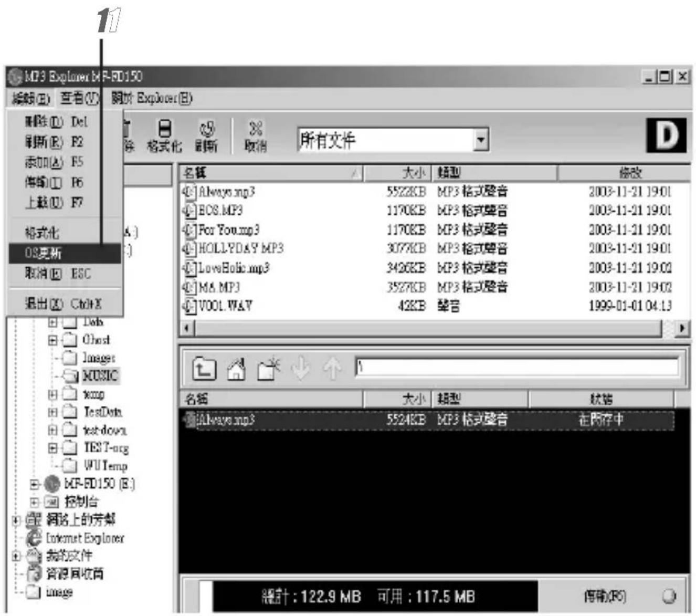696x616 pixels.
Task: Click the TestData folder icon
Action: coord(70,412)
